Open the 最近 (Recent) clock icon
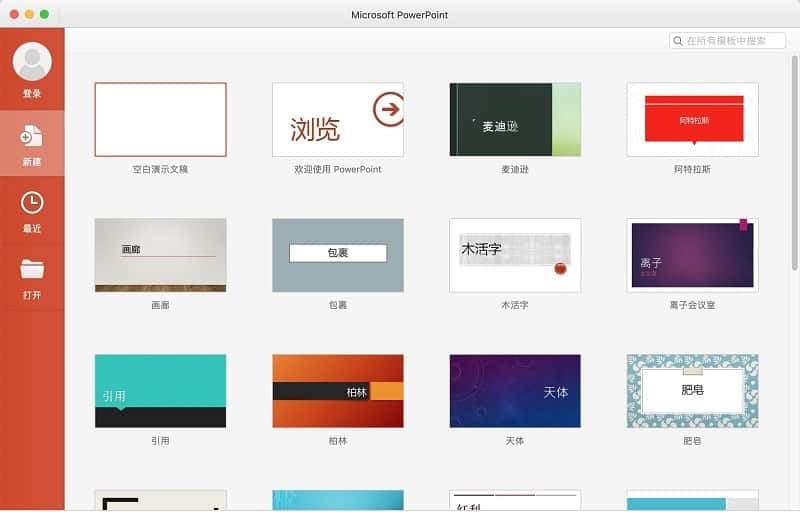 point(32,203)
